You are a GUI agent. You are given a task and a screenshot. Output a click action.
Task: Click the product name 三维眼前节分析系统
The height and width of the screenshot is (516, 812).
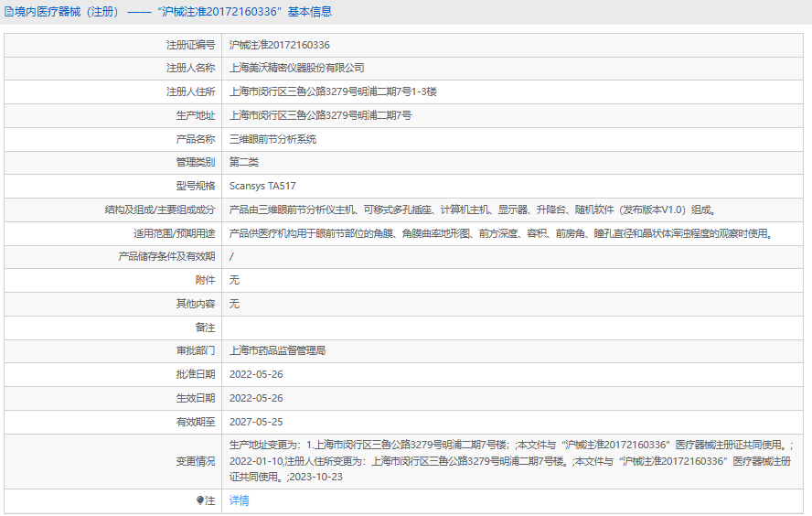(x=272, y=139)
